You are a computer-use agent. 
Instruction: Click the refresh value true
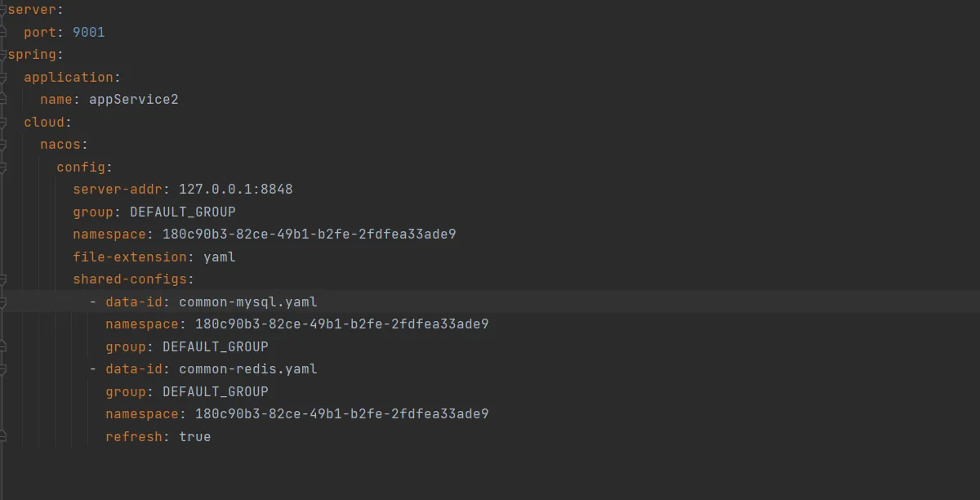click(x=194, y=437)
